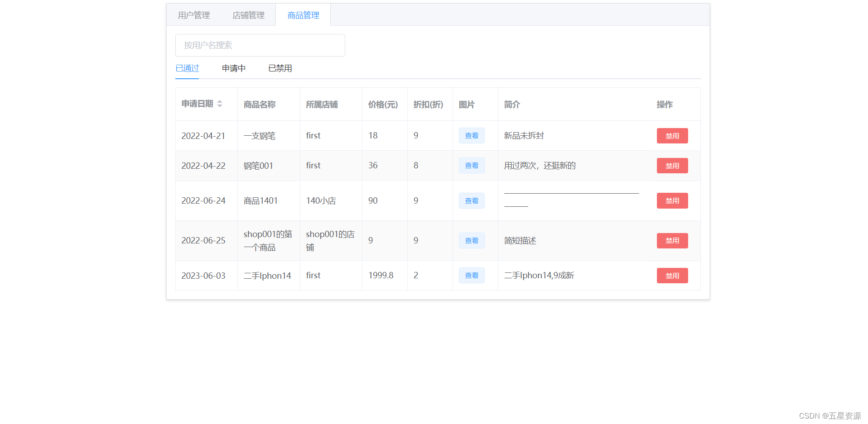Image resolution: width=868 pixels, height=424 pixels.
Task: Click the ascending sort arrow on 申请日期
Action: point(220,102)
